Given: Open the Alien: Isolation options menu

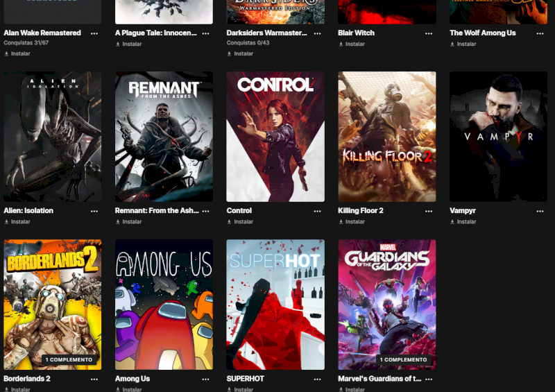Looking at the screenshot, I should point(94,211).
